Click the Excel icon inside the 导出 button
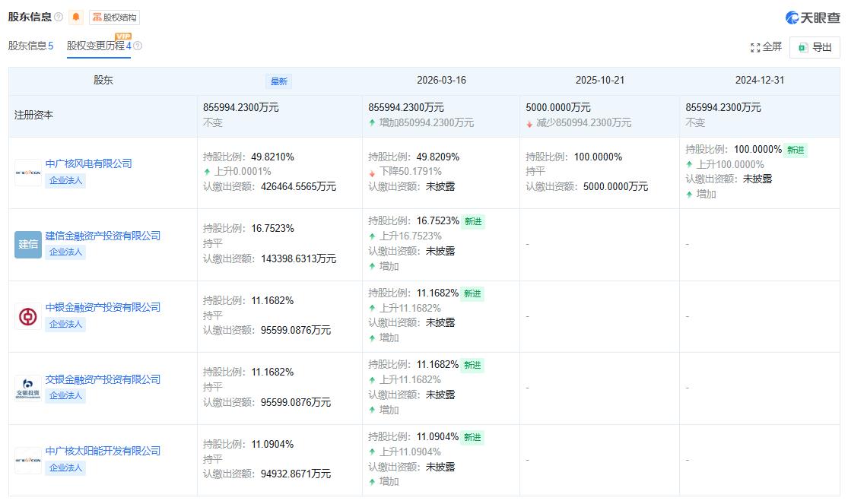 point(802,47)
